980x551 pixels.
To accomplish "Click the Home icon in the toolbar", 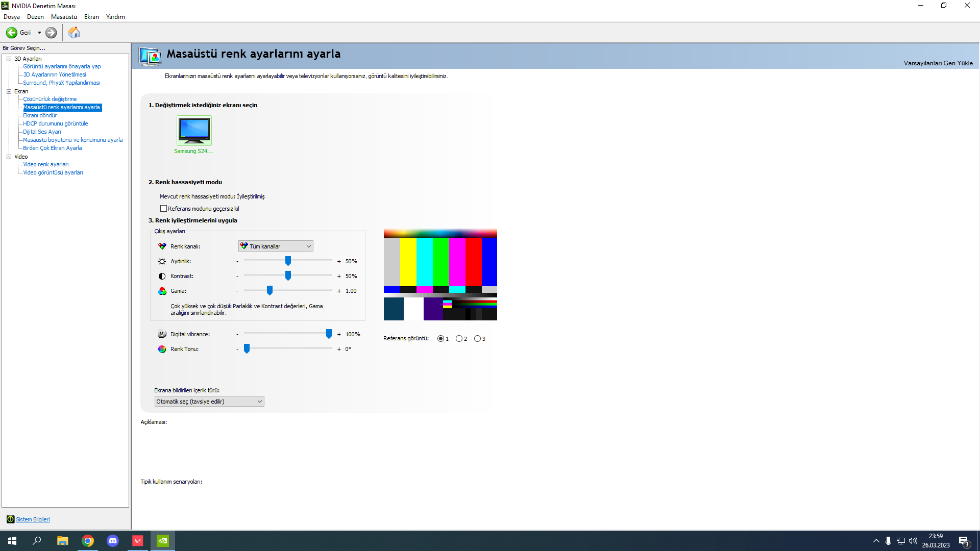I will (74, 33).
